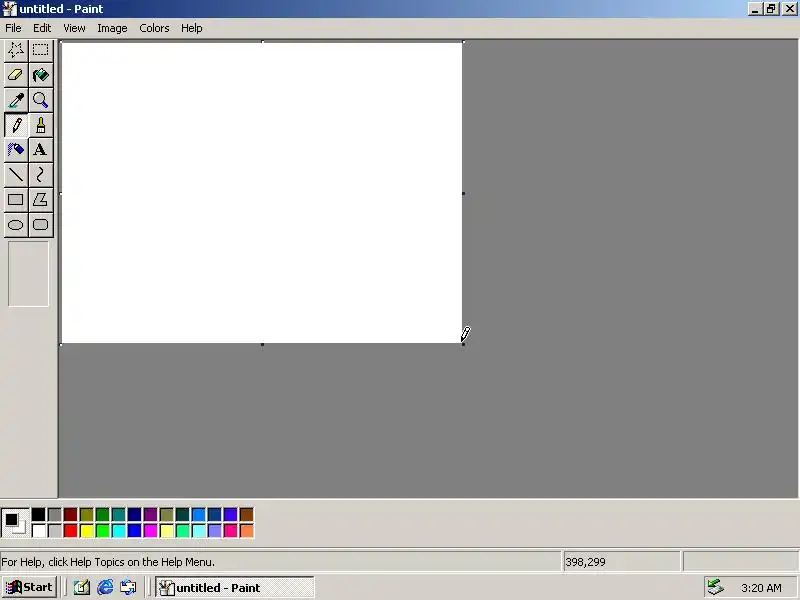Choose the hot pink swatch
800x600 pixels.
coord(231,531)
